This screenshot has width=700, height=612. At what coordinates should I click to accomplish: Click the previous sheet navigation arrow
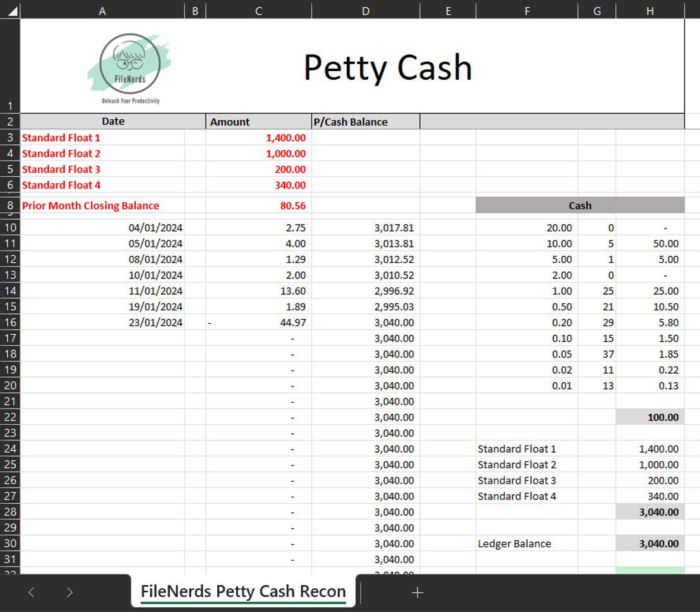[31, 592]
